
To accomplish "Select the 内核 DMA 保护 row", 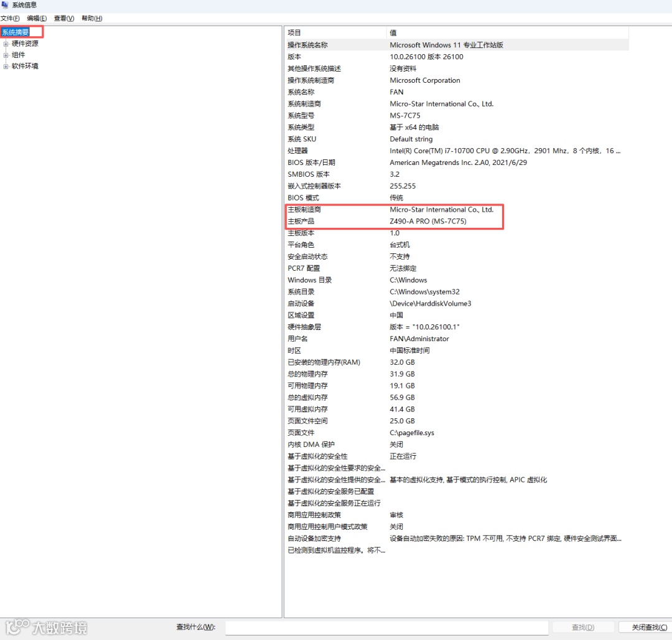I will 457,444.
